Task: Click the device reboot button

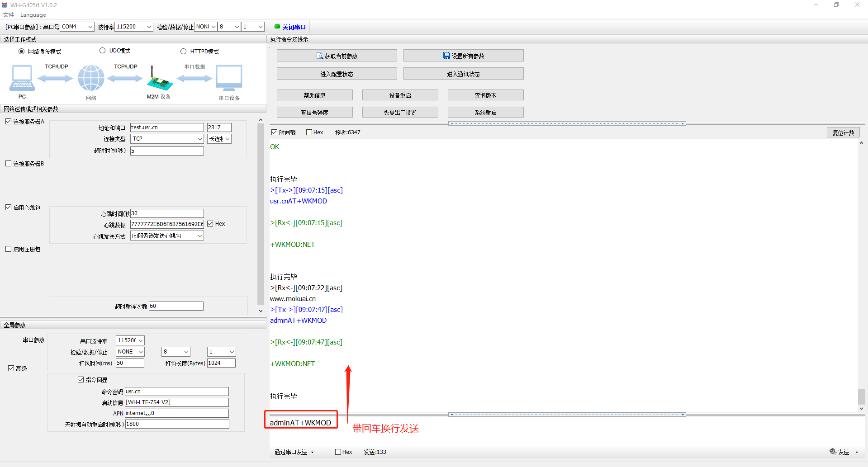Action: click(400, 95)
